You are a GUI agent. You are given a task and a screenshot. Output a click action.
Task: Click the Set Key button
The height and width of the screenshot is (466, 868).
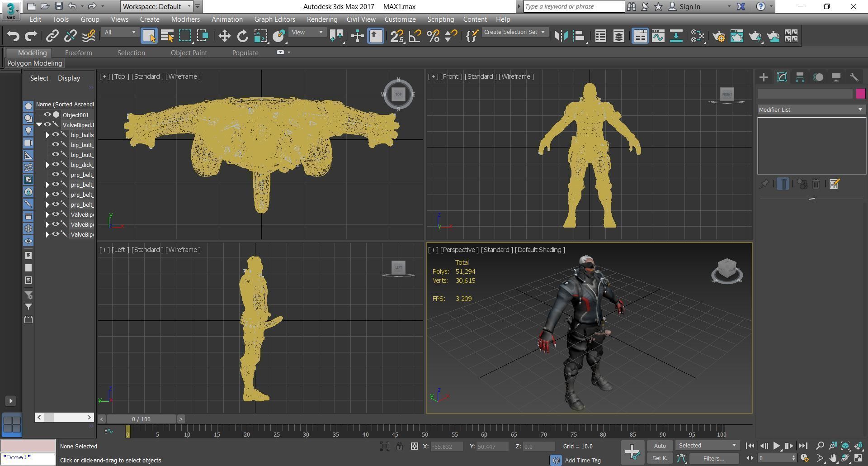coord(660,458)
